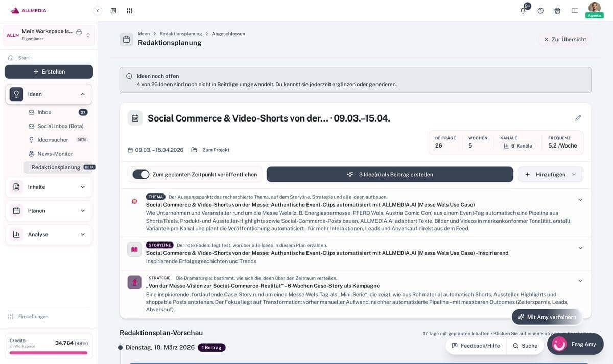Click the calendar icon beside page title

(x=126, y=39)
